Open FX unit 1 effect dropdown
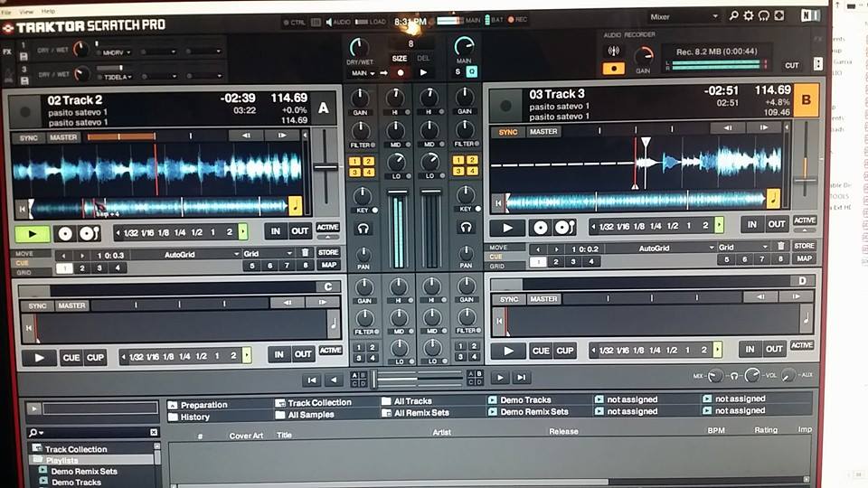 pos(115,52)
